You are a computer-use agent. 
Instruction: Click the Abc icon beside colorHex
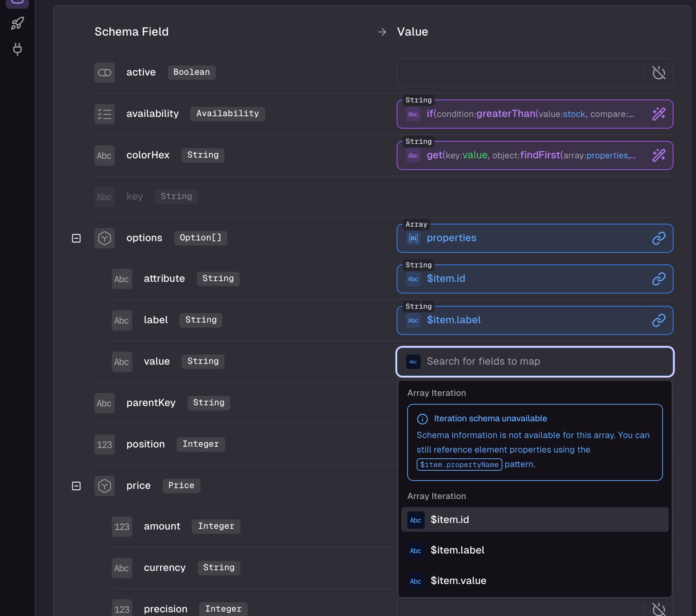105,155
